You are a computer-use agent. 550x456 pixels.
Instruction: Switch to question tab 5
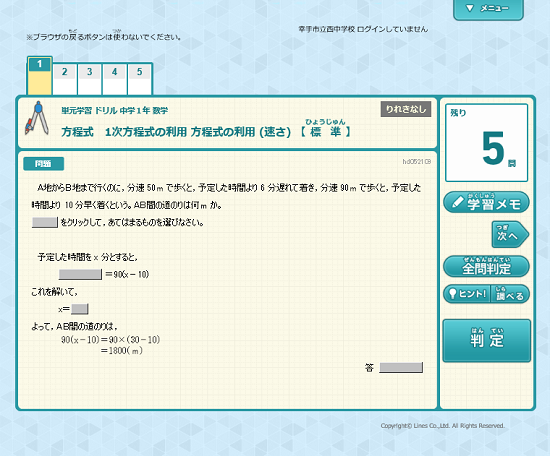(x=140, y=79)
